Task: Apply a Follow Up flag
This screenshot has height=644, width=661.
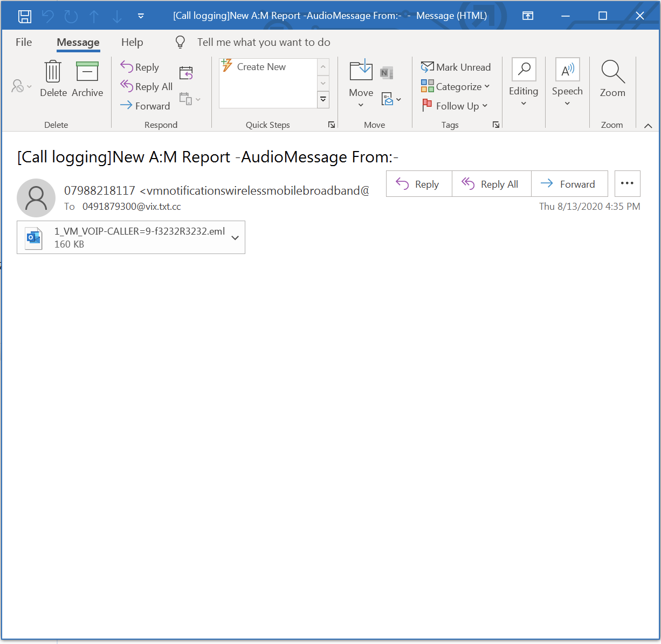Action: coord(453,106)
